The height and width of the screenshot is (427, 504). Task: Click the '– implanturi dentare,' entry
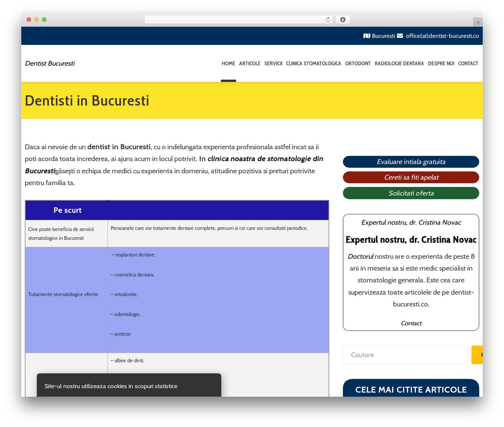pyautogui.click(x=133, y=255)
